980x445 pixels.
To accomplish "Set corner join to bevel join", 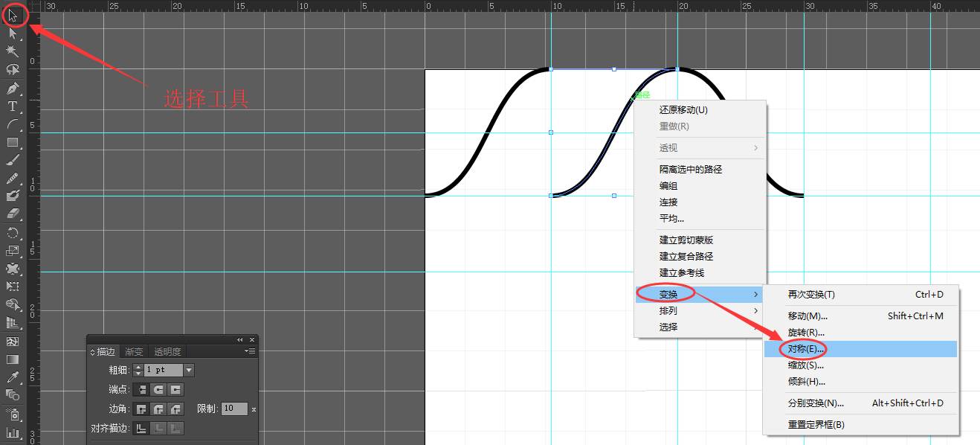I will point(175,409).
